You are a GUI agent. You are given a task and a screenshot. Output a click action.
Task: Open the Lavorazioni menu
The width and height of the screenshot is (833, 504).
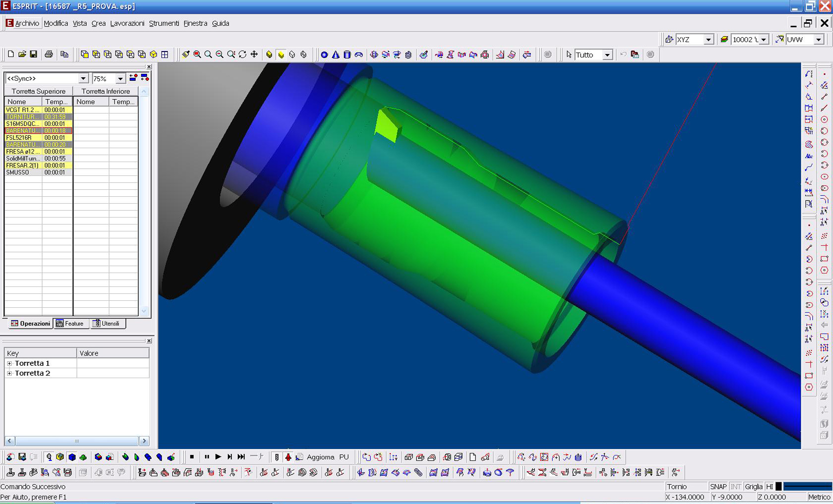(127, 23)
